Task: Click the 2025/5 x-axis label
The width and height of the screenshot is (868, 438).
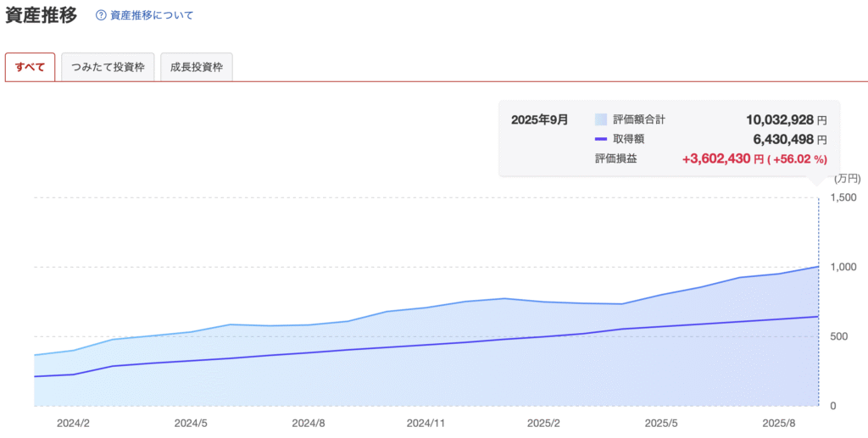Action: [661, 422]
